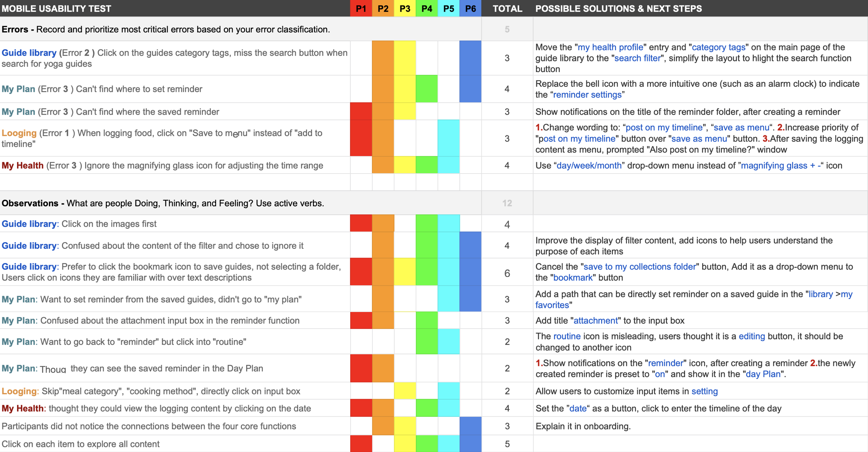Select the Errors section heading row
868x452 pixels.
tap(166, 29)
